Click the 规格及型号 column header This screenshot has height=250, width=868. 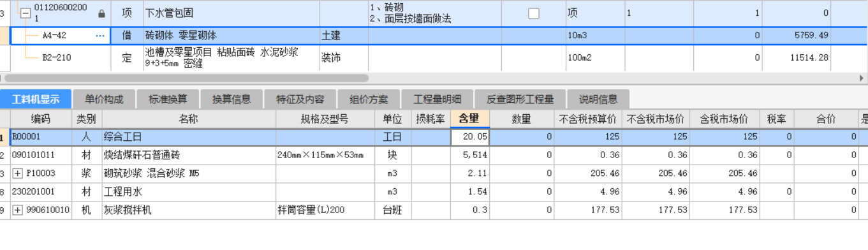pos(325,119)
